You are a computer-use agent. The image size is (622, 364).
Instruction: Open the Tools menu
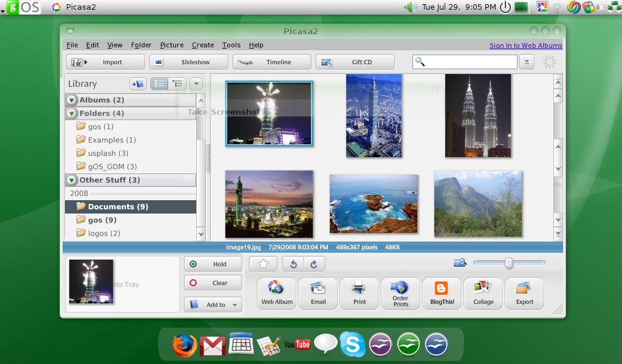231,45
